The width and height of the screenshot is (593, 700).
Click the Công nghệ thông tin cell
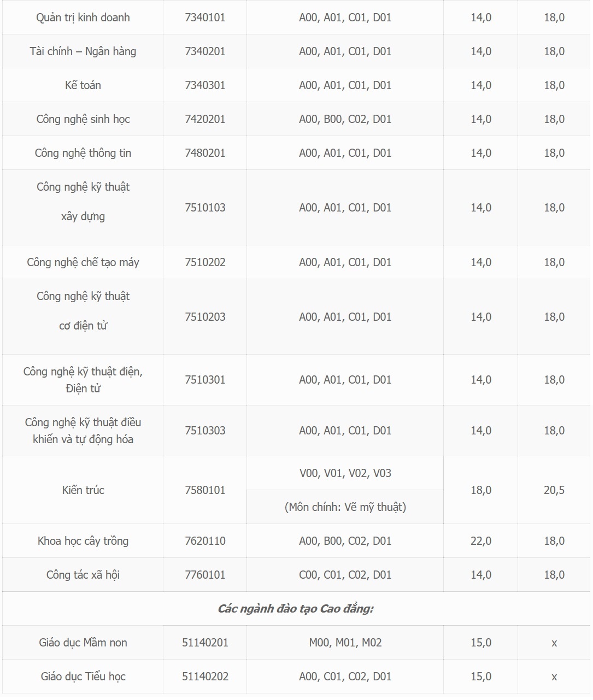(x=83, y=153)
